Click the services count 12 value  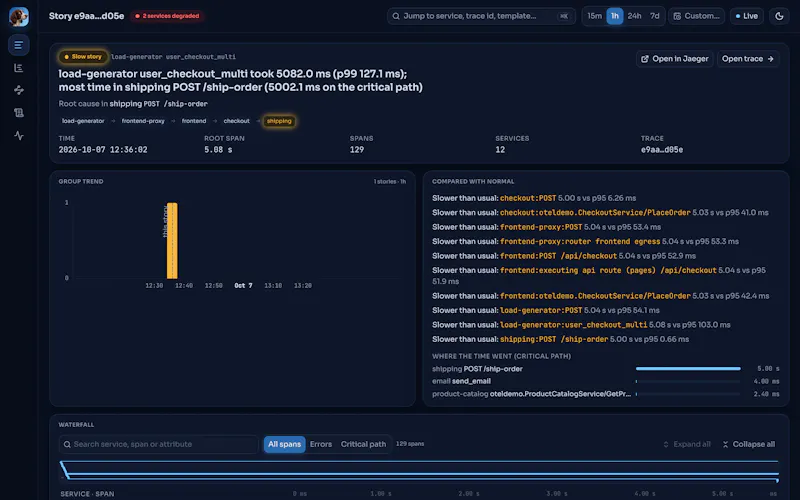(499, 149)
